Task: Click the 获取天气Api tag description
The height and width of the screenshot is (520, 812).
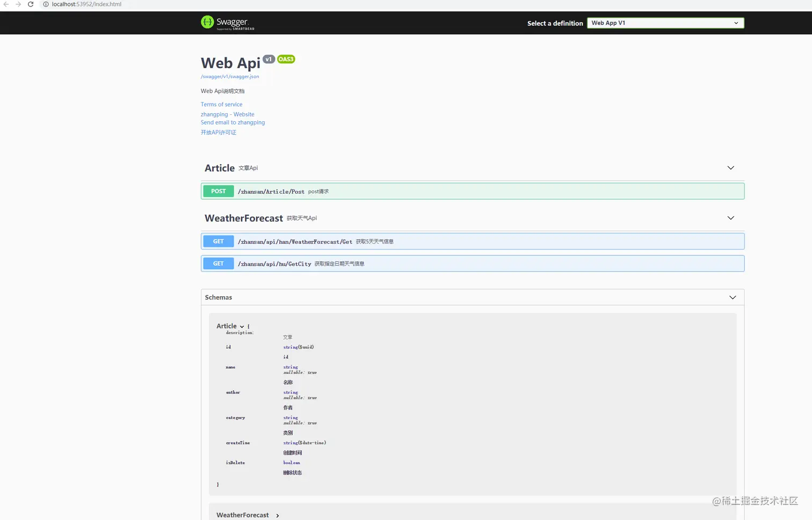Action: coord(302,218)
